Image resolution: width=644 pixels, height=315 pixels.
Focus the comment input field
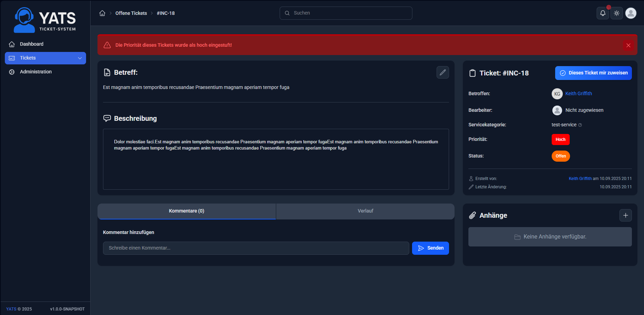[256, 248]
